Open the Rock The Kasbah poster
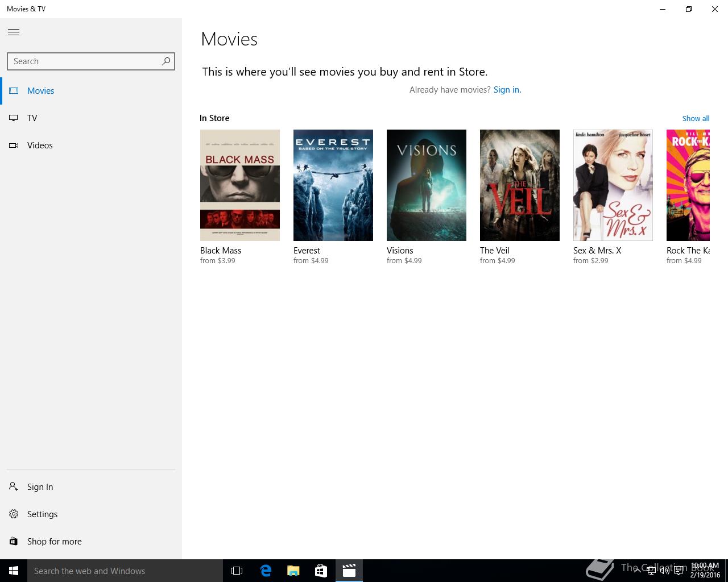Viewport: 728px width, 582px height. [x=688, y=185]
